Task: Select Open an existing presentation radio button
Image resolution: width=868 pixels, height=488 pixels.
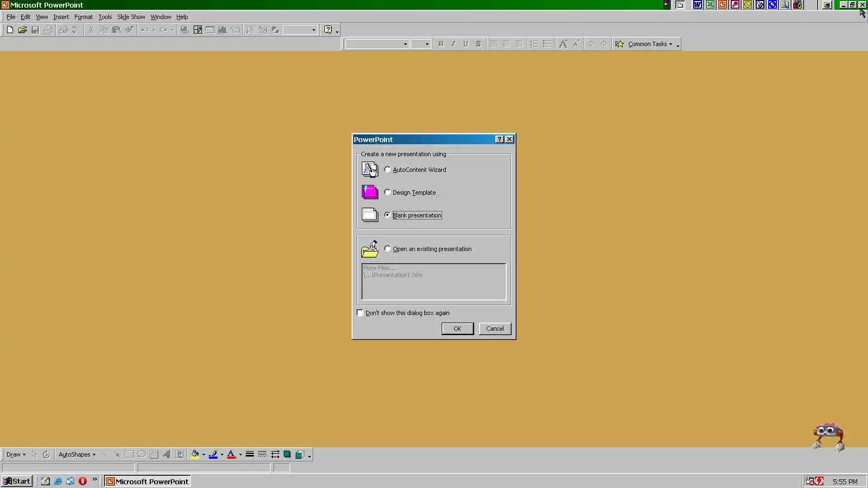Action: tap(387, 249)
